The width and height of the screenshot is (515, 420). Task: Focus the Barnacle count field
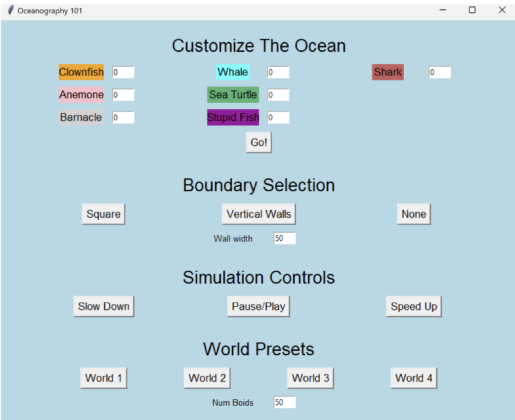pyautogui.click(x=123, y=118)
